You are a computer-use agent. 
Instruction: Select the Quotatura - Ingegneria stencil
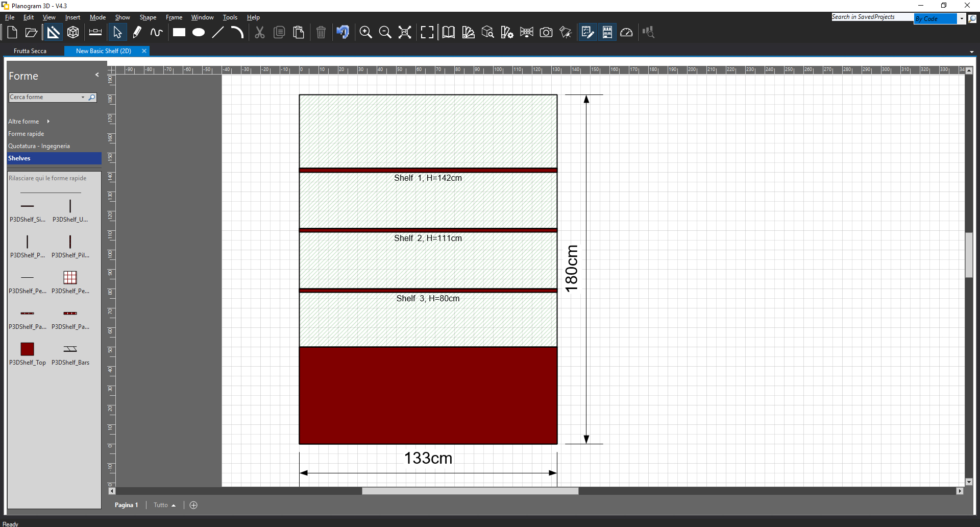point(39,146)
